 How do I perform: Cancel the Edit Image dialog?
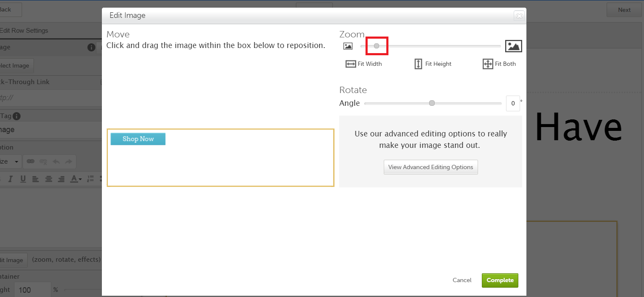[x=462, y=280]
